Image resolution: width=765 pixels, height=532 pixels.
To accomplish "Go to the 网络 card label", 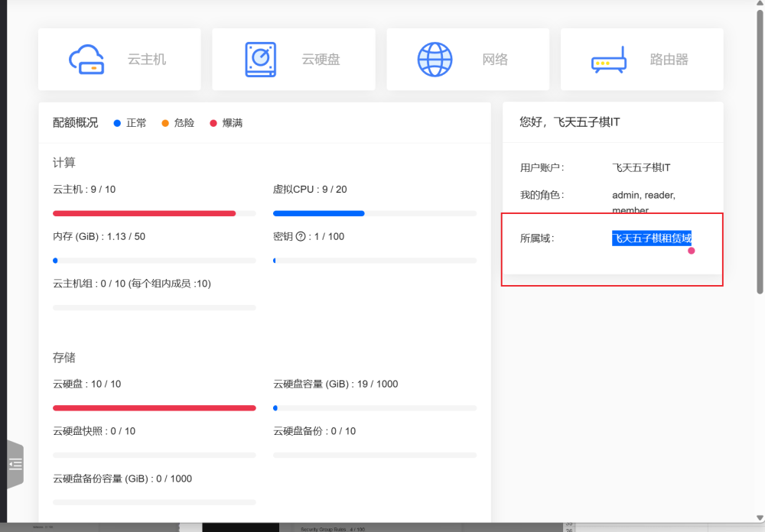I will pos(495,60).
